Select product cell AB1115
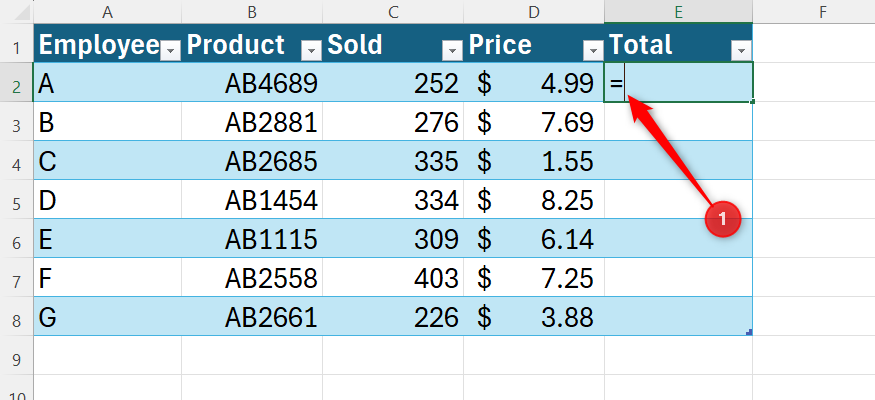This screenshot has height=400, width=875. 252,238
